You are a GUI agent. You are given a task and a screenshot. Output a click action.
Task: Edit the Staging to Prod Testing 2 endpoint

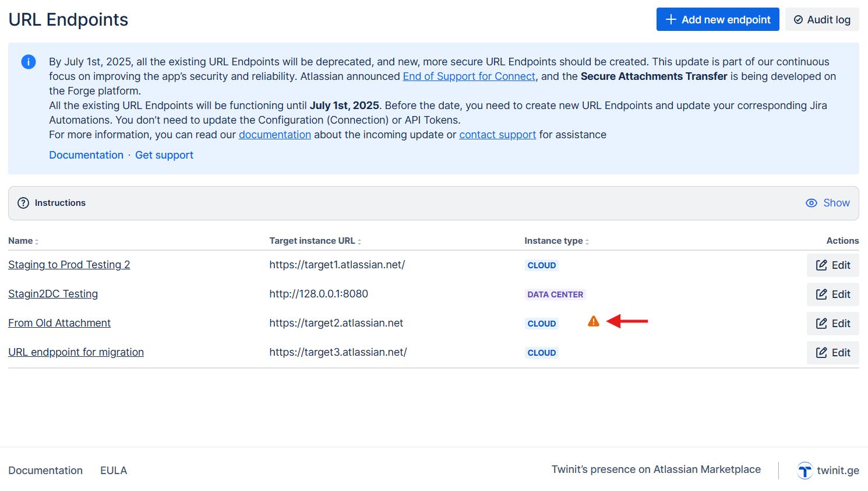[833, 265]
